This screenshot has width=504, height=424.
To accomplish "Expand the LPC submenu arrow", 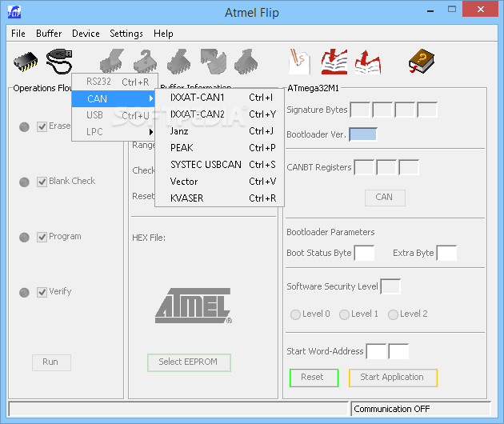I will tap(151, 132).
